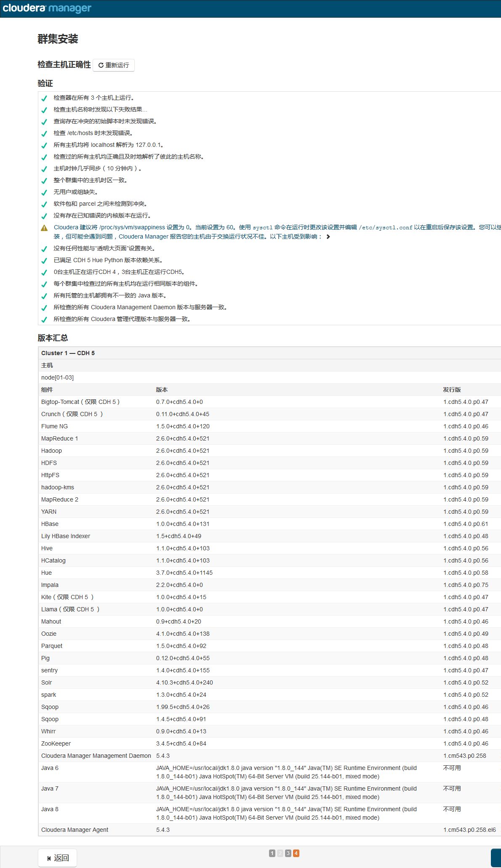501x868 pixels.
Task: Click Cloudera Manager Management Daemon row
Action: 269,756
